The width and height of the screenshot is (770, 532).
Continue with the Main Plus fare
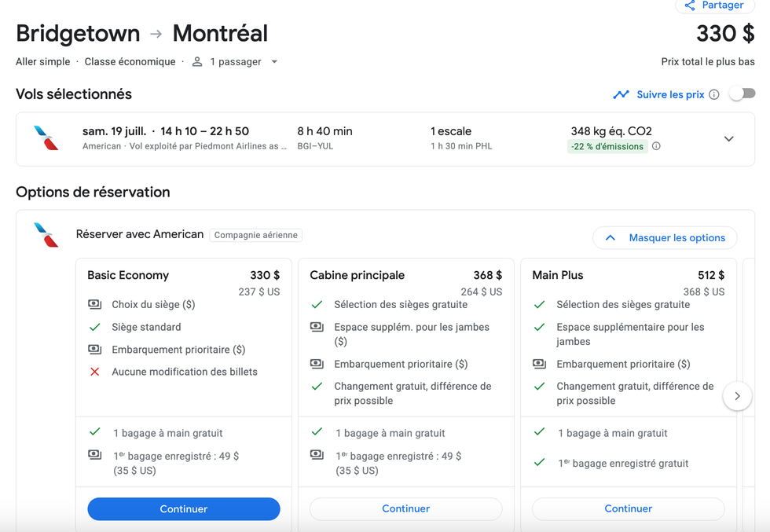pyautogui.click(x=628, y=509)
